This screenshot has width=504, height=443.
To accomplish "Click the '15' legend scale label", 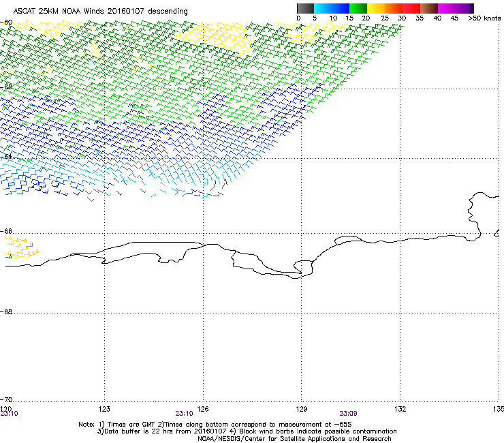I will pos(349,18).
